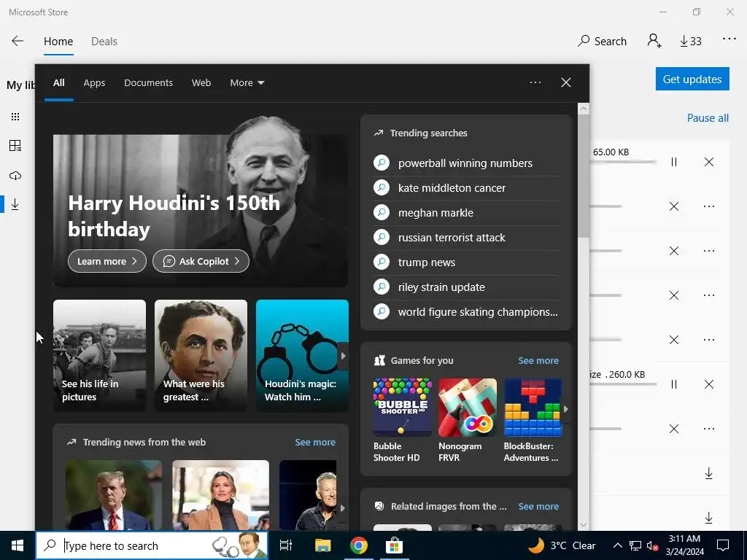Click the Pause all link
The image size is (747, 560).
[708, 117]
